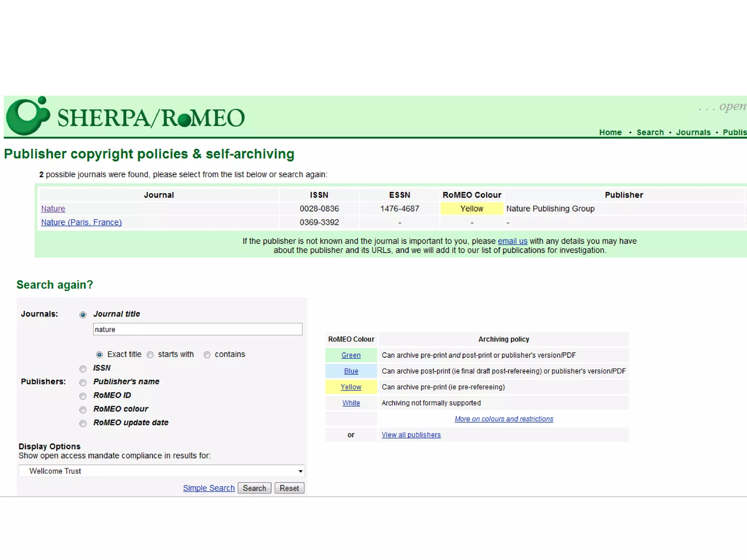Click in the journal title text field
Screen dimensions: 747x560
(197, 329)
